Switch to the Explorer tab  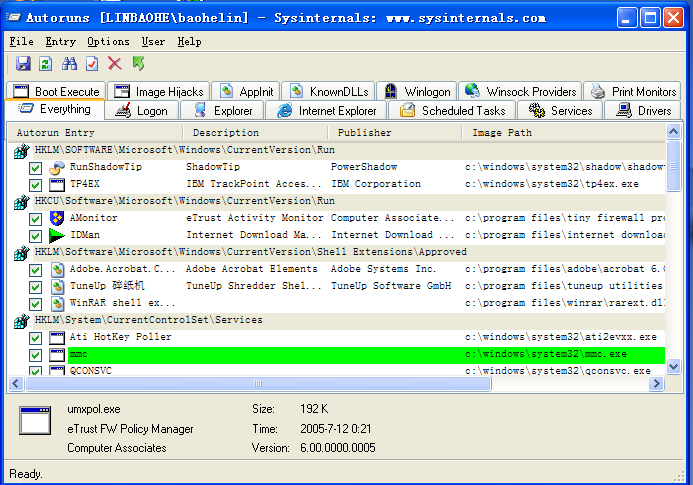pyautogui.click(x=222, y=111)
